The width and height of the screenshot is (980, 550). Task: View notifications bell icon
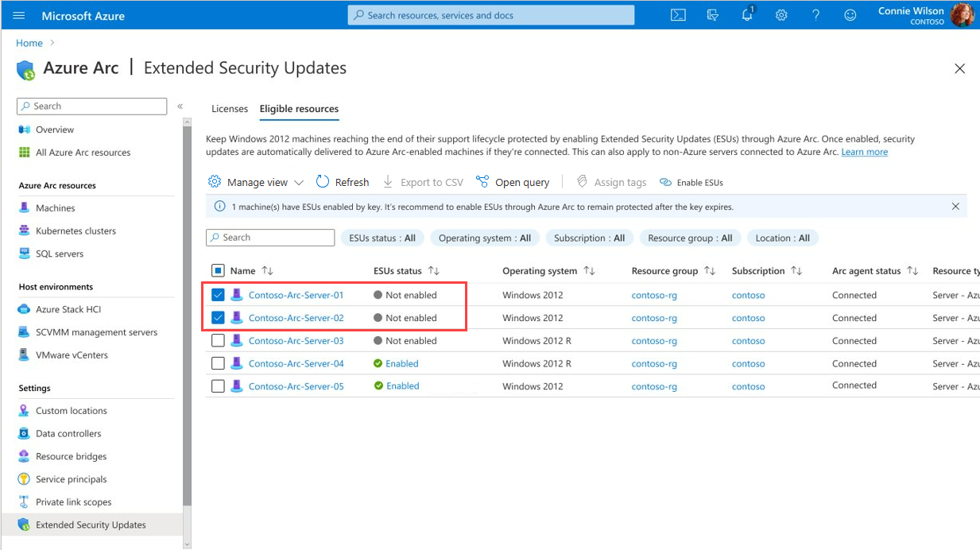[x=748, y=14]
